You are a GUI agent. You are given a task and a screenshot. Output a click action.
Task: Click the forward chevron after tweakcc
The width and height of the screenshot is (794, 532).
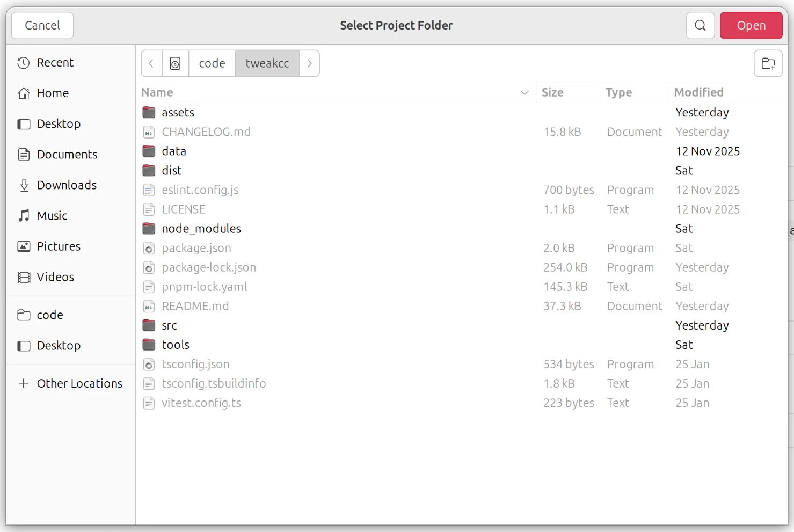(x=309, y=63)
